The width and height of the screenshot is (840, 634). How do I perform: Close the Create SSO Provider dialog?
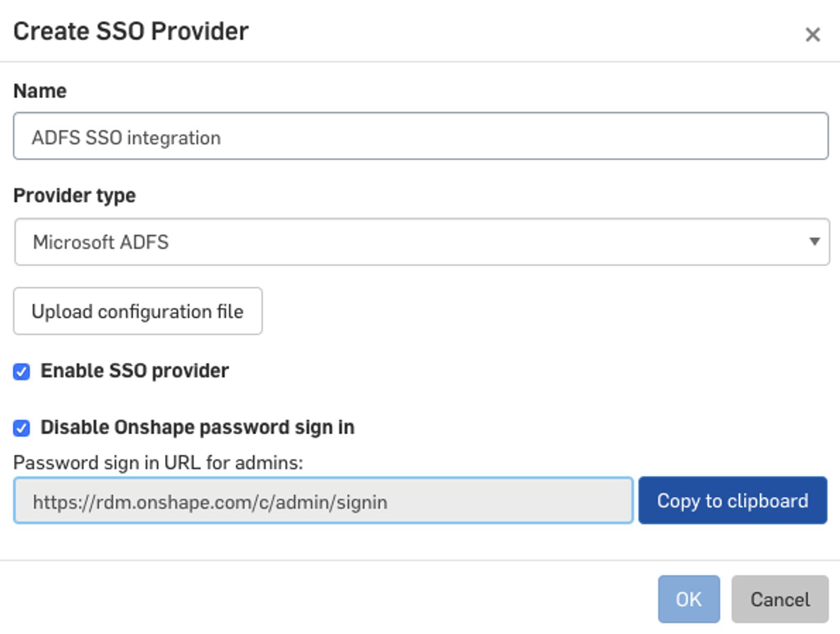tap(812, 35)
